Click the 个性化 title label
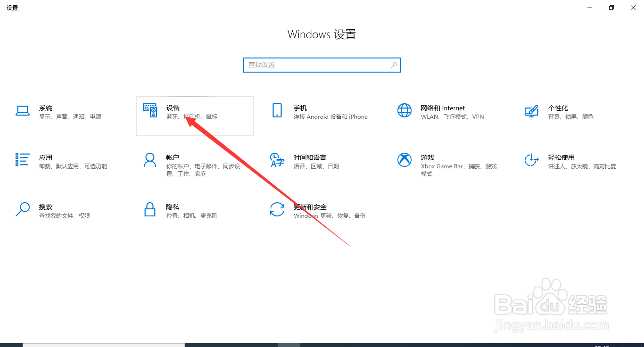Image resolution: width=644 pixels, height=347 pixels. tap(558, 108)
